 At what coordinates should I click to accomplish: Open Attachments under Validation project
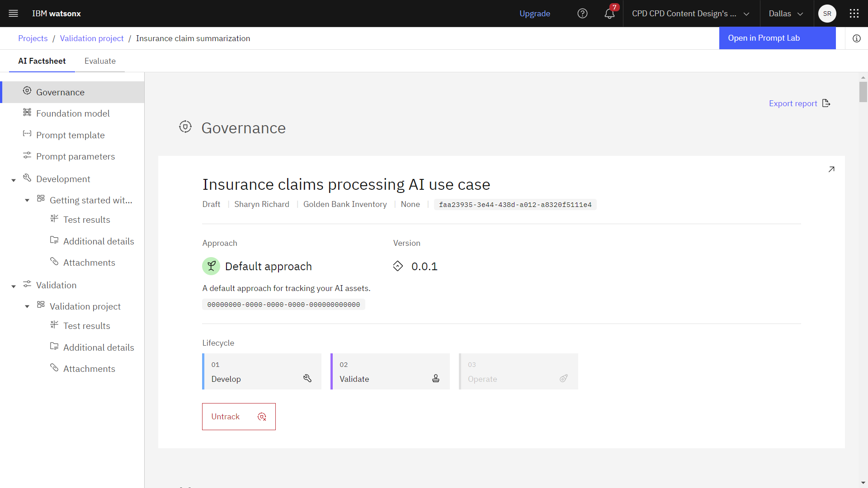pos(89,369)
